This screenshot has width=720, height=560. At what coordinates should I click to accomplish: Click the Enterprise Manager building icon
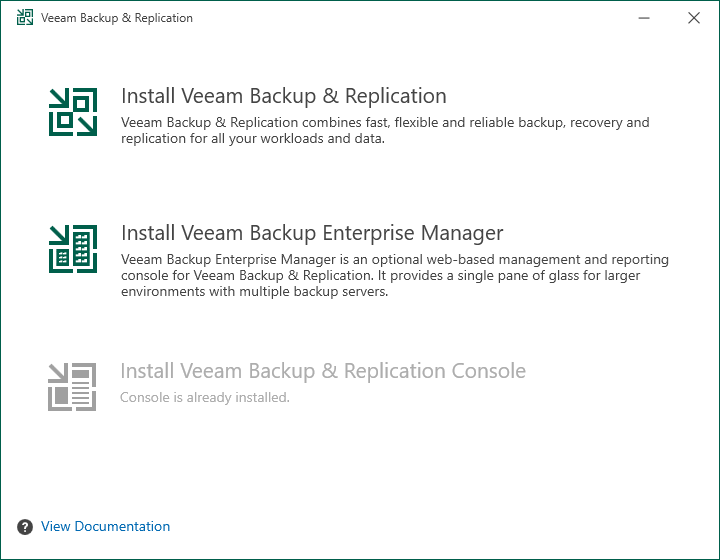tap(73, 249)
